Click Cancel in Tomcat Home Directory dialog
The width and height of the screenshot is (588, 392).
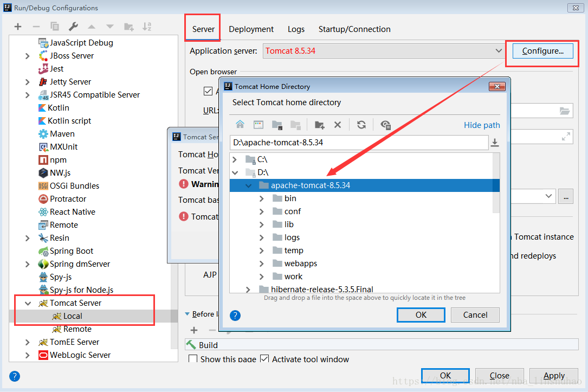point(475,314)
